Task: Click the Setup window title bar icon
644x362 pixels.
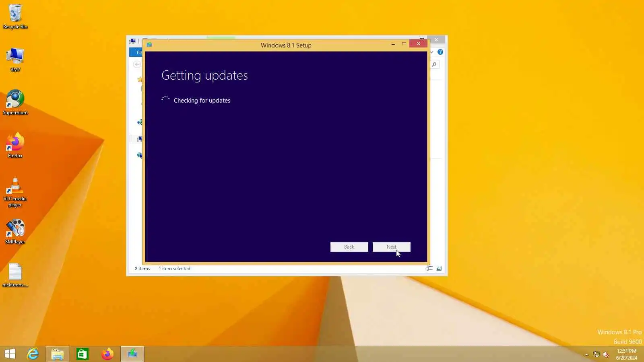Action: click(x=149, y=45)
